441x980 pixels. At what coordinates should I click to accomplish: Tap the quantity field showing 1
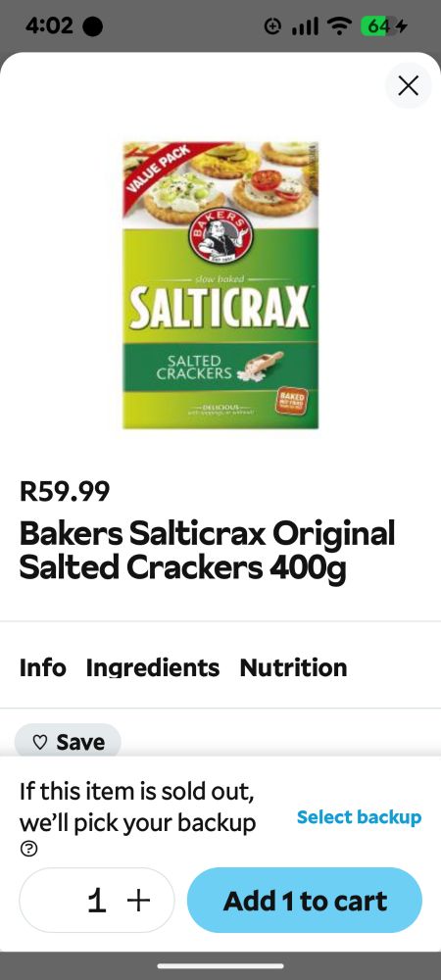pos(97,900)
